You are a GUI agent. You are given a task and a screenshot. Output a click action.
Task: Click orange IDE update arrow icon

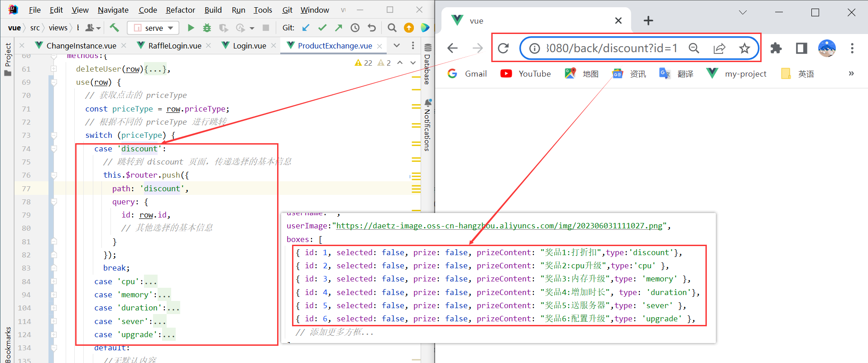(x=409, y=28)
